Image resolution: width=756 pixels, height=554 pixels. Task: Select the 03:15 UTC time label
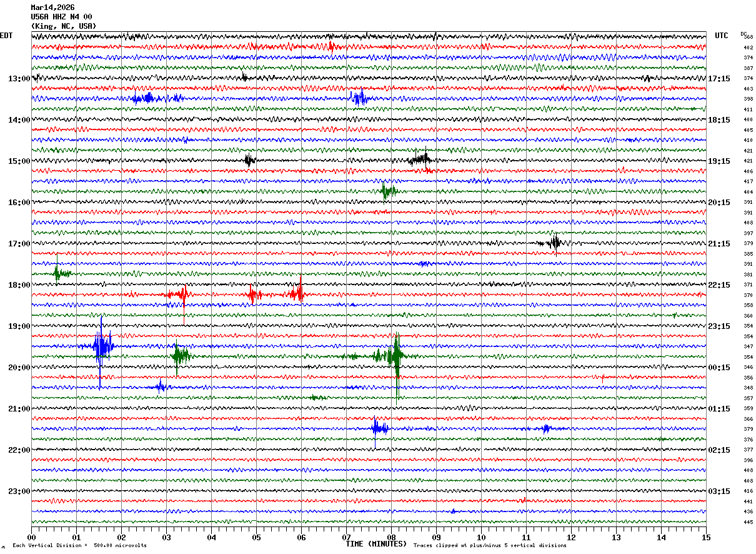(719, 491)
